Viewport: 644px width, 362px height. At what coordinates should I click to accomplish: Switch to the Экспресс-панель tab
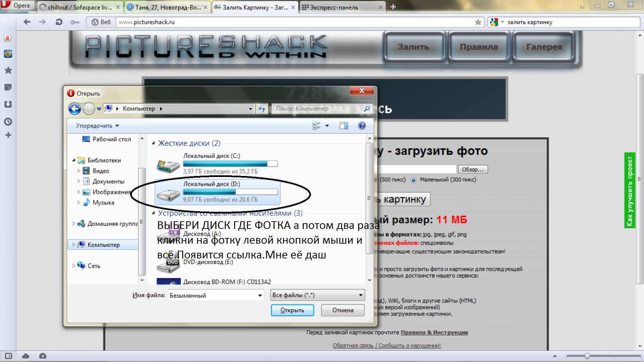click(x=342, y=7)
